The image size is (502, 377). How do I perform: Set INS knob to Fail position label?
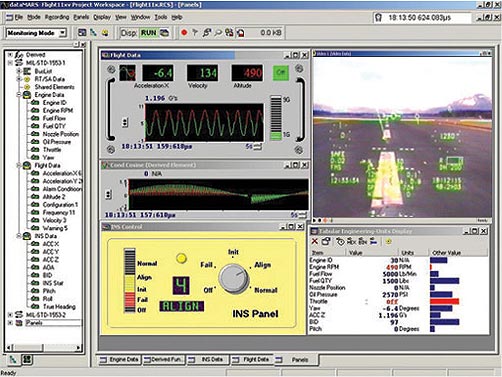point(206,265)
